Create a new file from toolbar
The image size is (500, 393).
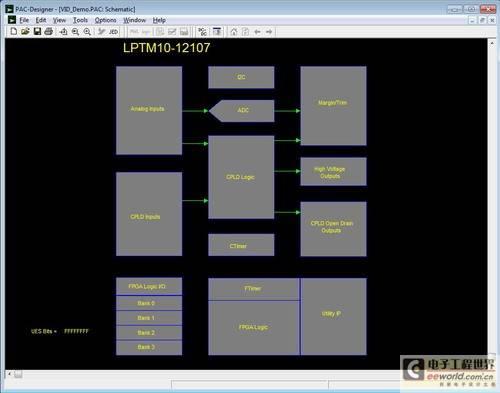[x=14, y=32]
